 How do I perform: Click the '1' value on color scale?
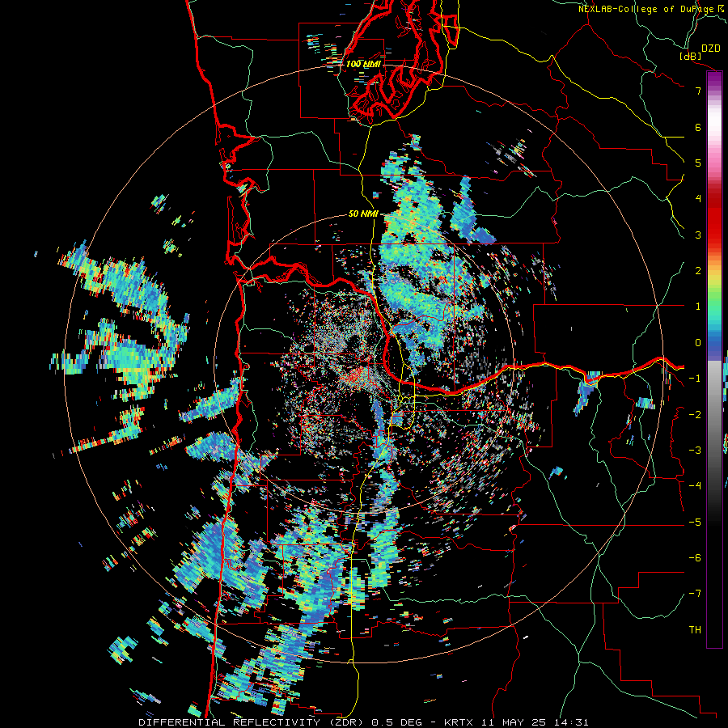pos(698,307)
